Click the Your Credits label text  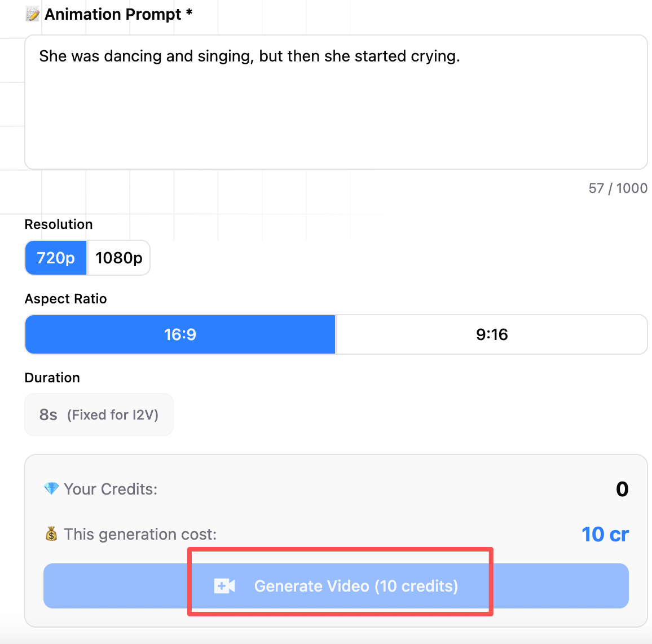(x=111, y=488)
